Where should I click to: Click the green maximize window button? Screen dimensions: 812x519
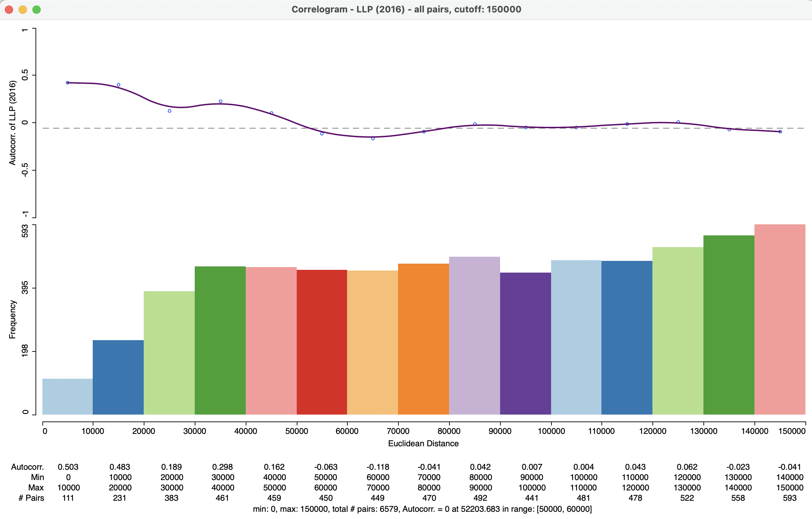click(37, 10)
